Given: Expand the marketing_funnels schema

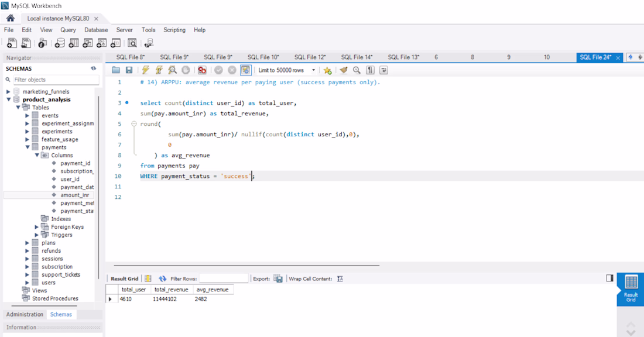Looking at the screenshot, I should pyautogui.click(x=8, y=91).
